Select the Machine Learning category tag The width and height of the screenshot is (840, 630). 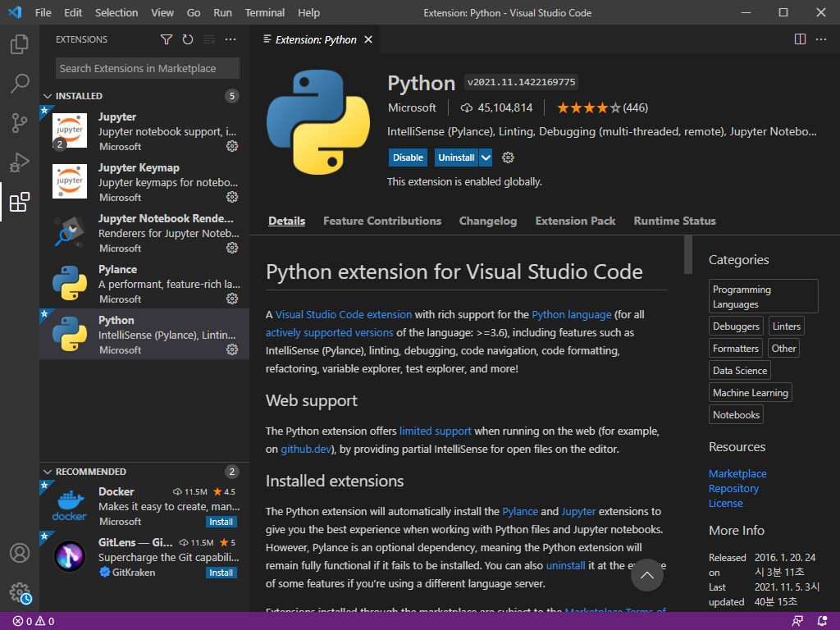[x=750, y=393]
